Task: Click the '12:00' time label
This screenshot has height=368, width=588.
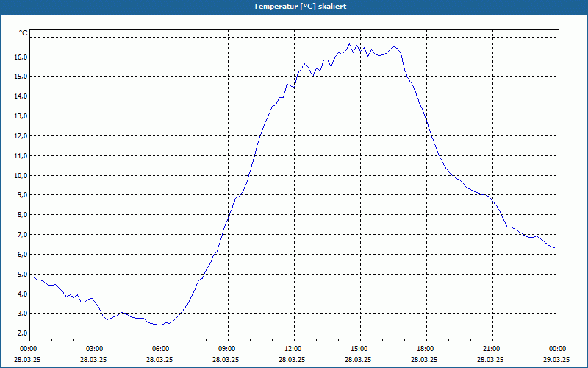Action: click(x=293, y=349)
